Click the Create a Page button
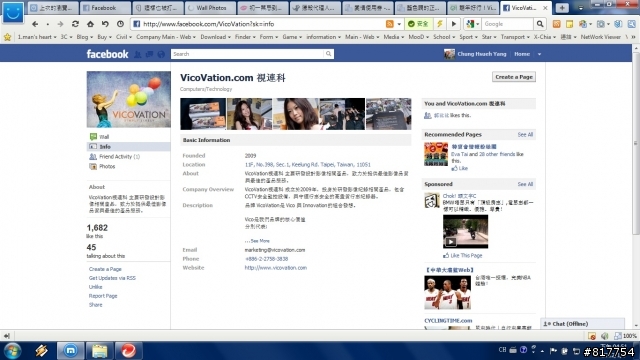The height and width of the screenshot is (360, 640). pos(514,77)
